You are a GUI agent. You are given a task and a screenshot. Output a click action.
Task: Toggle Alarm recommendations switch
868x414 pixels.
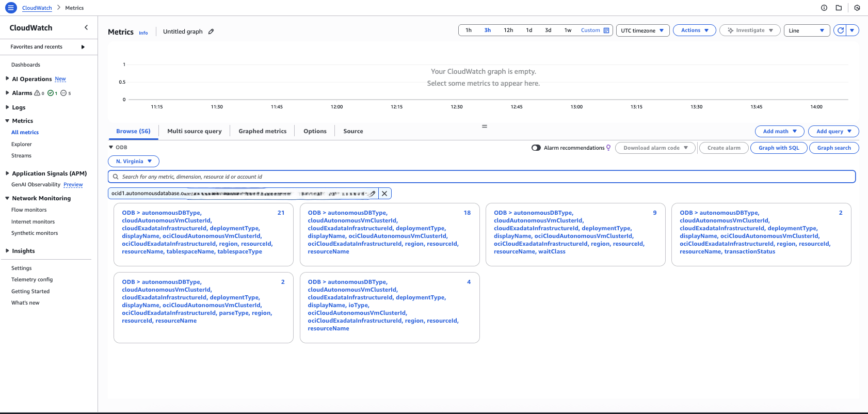click(536, 148)
